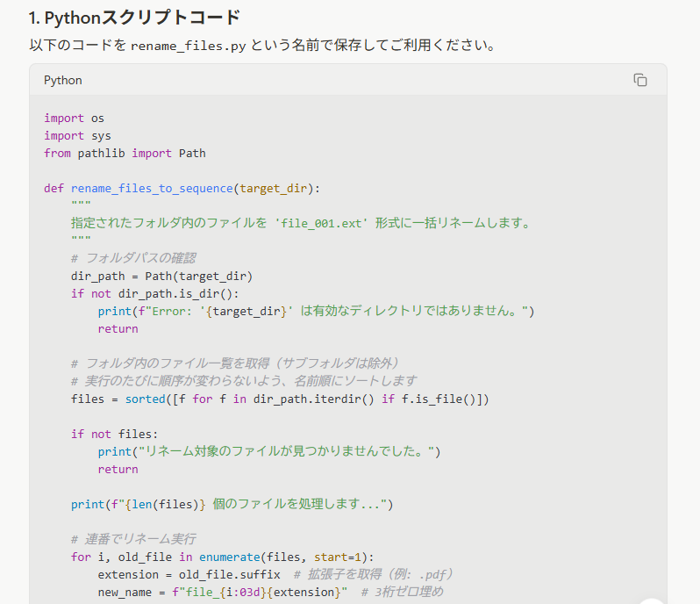Click the "if not dir_path.is_dir():" line
Viewport: 700px width, 604px height.
(154, 293)
